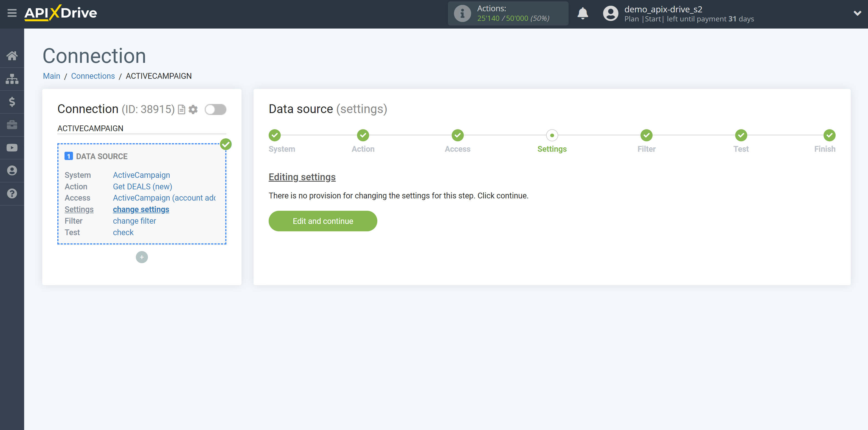The image size is (868, 430).
Task: Click the dollar/billing icon in sidebar
Action: coord(12,102)
